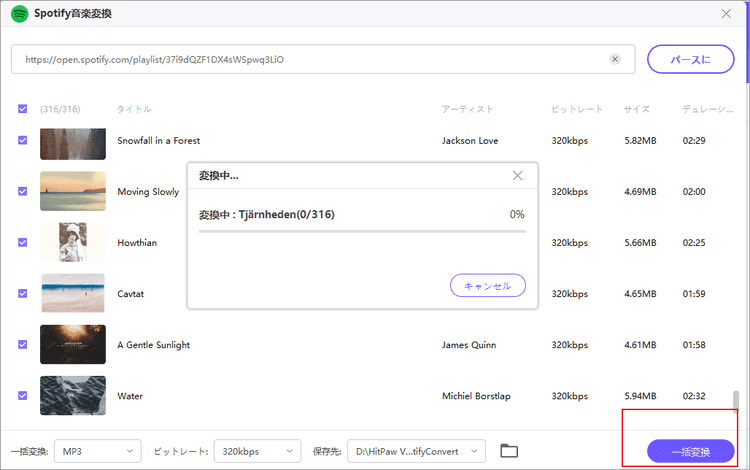Uncheck the Moving Slowly track checkbox

(22, 191)
